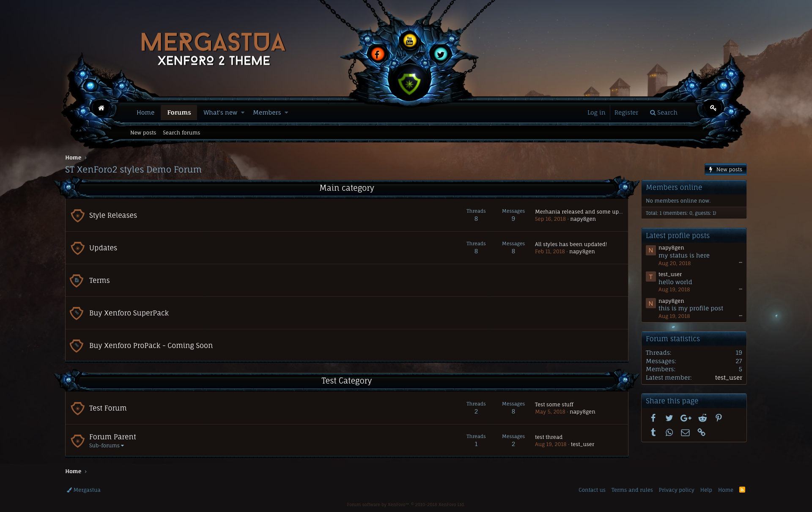Open the Facebook orb icon in header

(377, 54)
